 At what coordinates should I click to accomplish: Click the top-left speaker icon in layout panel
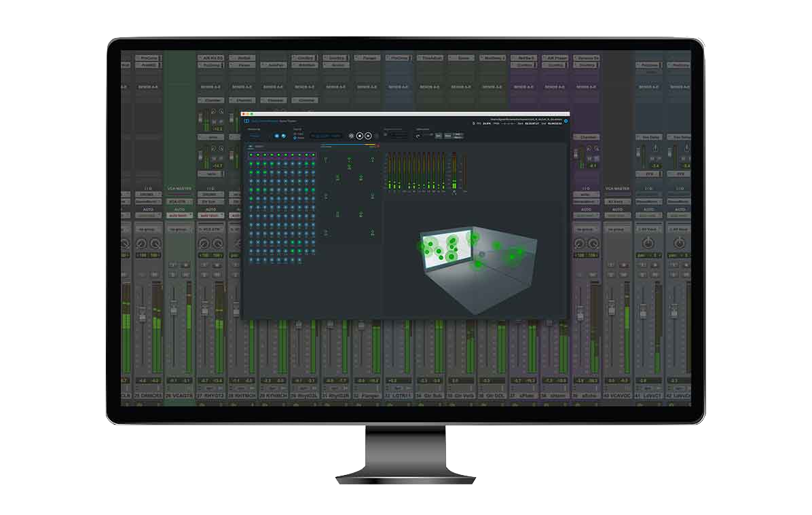click(x=325, y=159)
